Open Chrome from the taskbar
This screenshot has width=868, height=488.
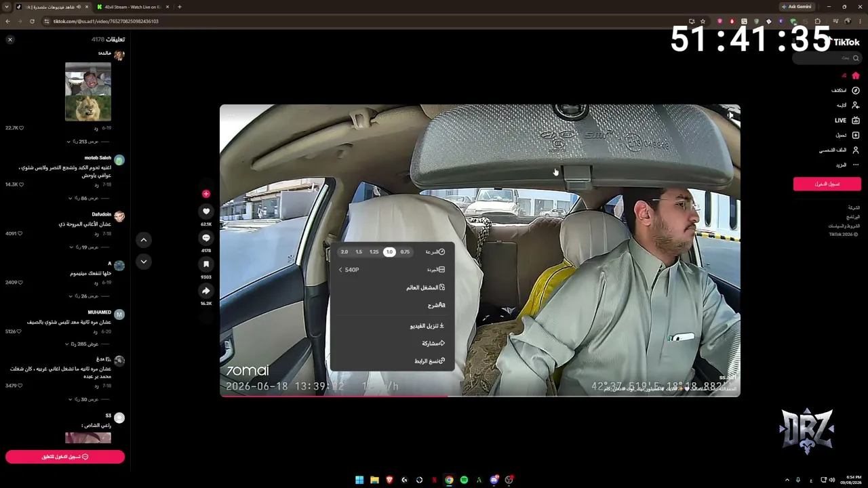[x=449, y=480]
